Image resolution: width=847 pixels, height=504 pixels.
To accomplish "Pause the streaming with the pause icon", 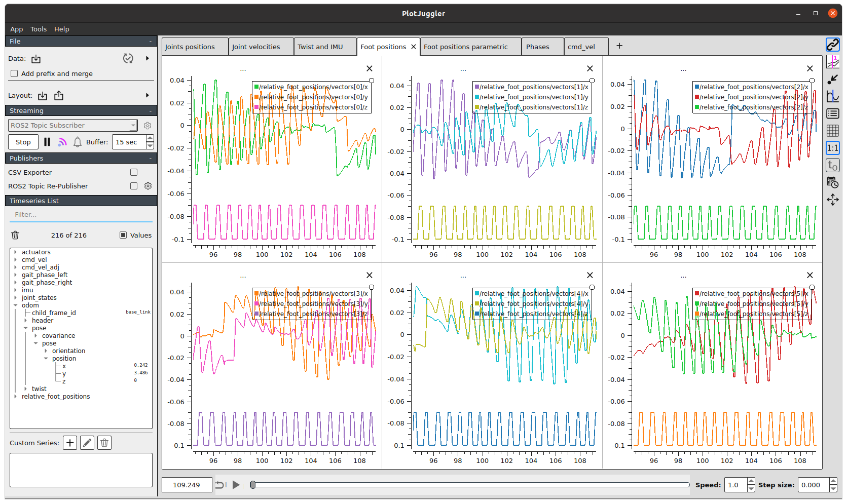I will click(x=47, y=142).
